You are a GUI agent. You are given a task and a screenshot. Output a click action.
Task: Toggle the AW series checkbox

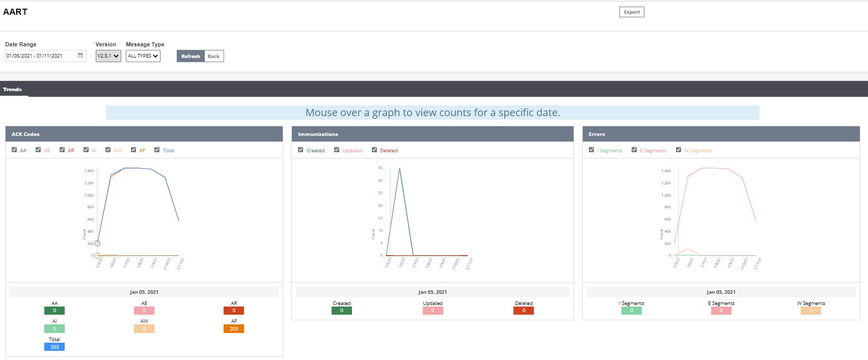[108, 150]
